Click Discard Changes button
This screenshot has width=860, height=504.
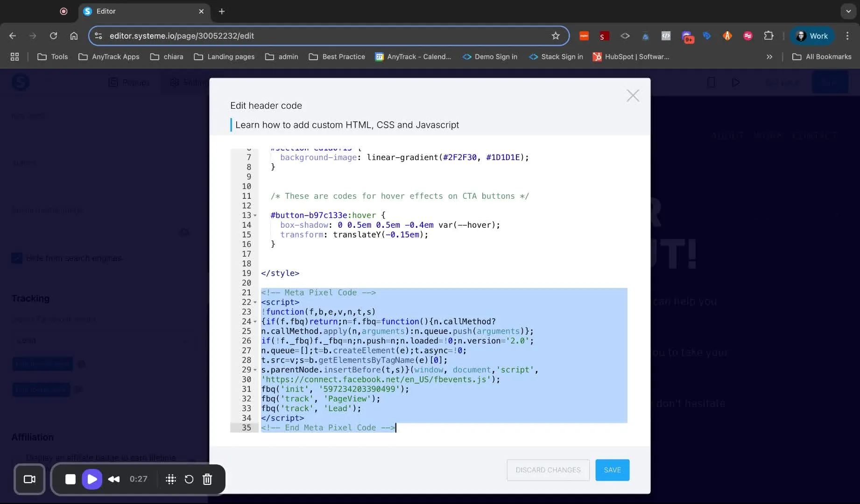click(548, 470)
